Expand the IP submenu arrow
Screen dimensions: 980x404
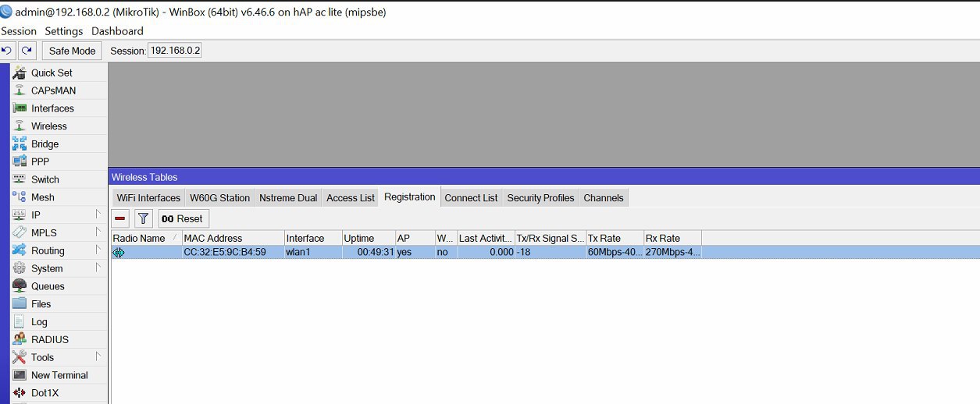tap(98, 214)
